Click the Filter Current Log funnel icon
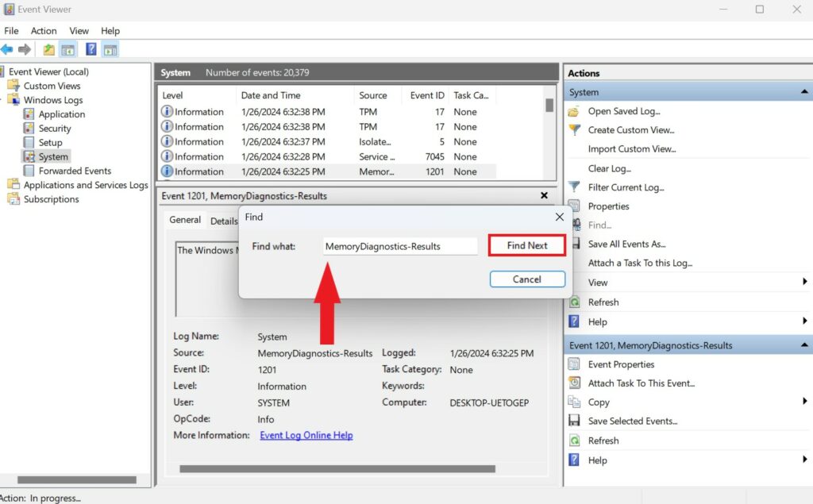The image size is (813, 504). 573,187
